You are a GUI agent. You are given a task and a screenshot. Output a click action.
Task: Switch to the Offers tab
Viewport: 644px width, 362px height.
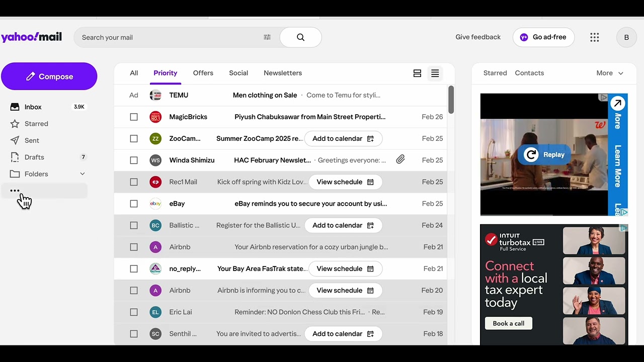[203, 73]
